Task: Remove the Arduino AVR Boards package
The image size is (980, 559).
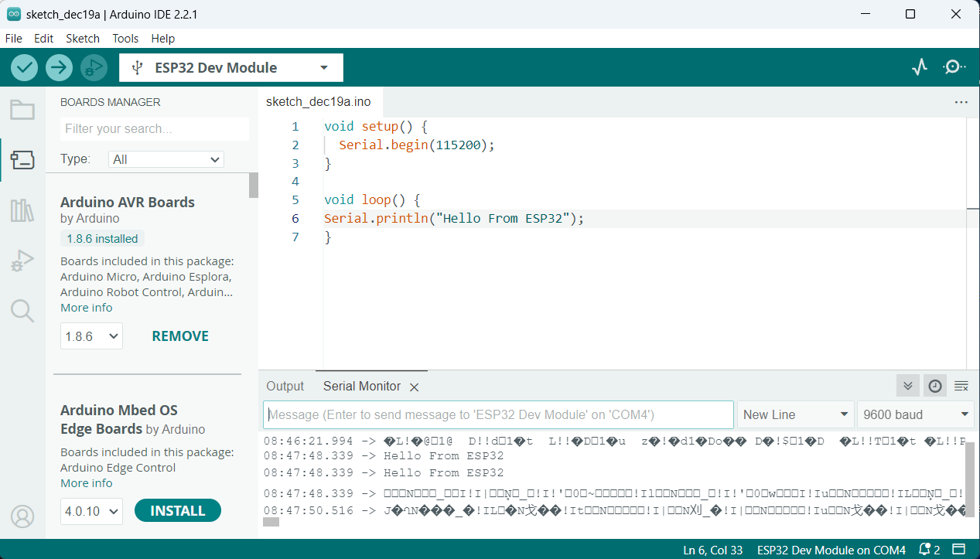Action: [180, 336]
